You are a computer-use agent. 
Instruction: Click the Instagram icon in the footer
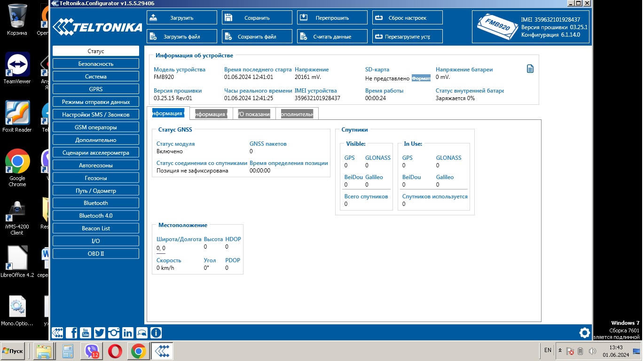pos(114,333)
